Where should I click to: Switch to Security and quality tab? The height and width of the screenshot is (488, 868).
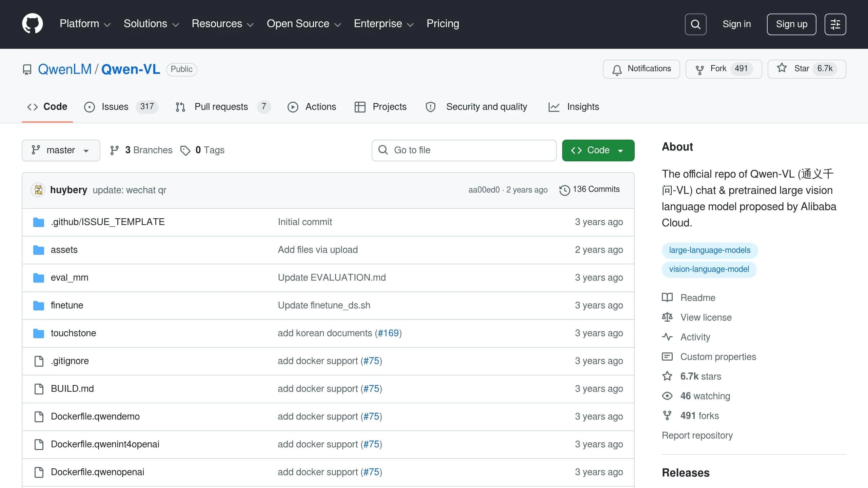[476, 107]
